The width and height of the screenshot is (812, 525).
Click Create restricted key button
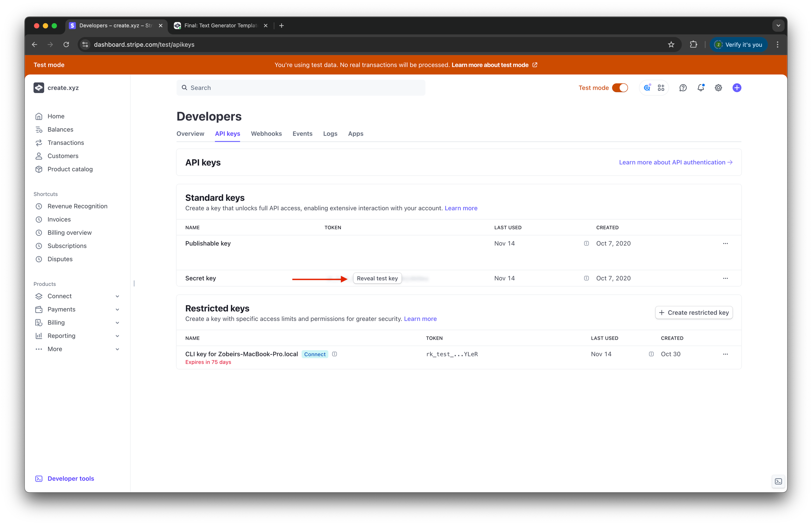[694, 313]
